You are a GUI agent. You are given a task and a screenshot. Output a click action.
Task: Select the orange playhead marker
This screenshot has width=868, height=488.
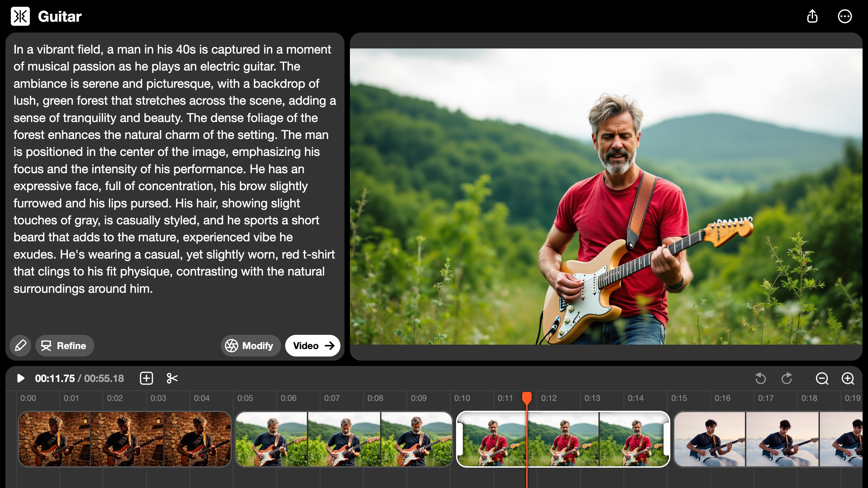527,398
